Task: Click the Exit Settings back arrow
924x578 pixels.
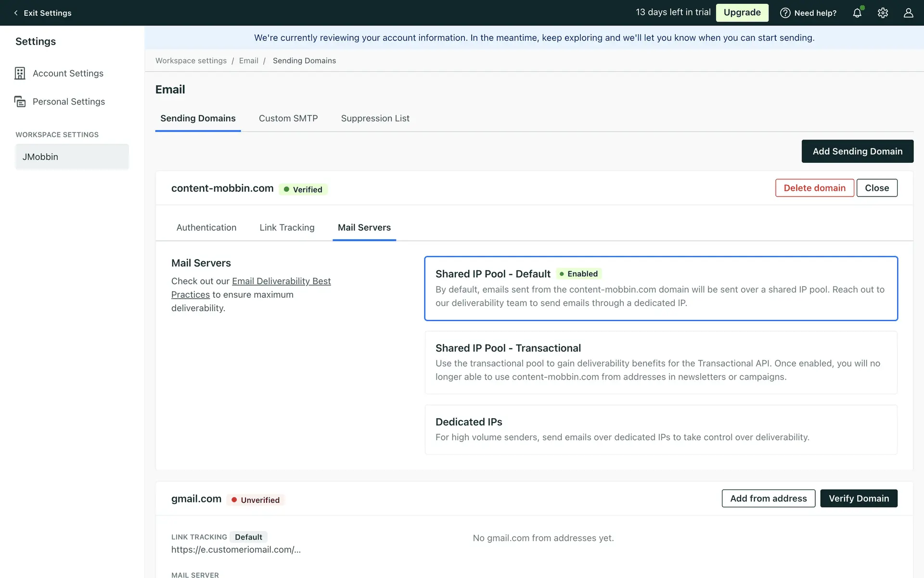Action: pyautogui.click(x=16, y=13)
